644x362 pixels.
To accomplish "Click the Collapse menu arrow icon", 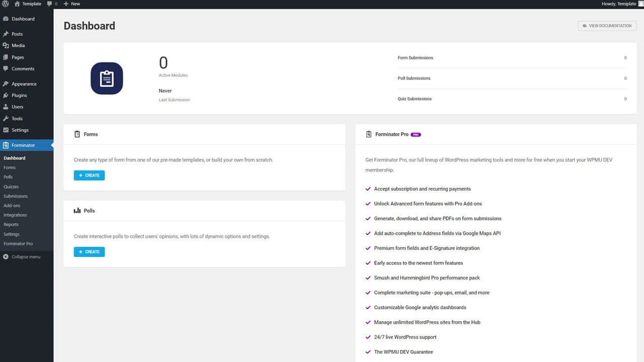I will (x=6, y=256).
